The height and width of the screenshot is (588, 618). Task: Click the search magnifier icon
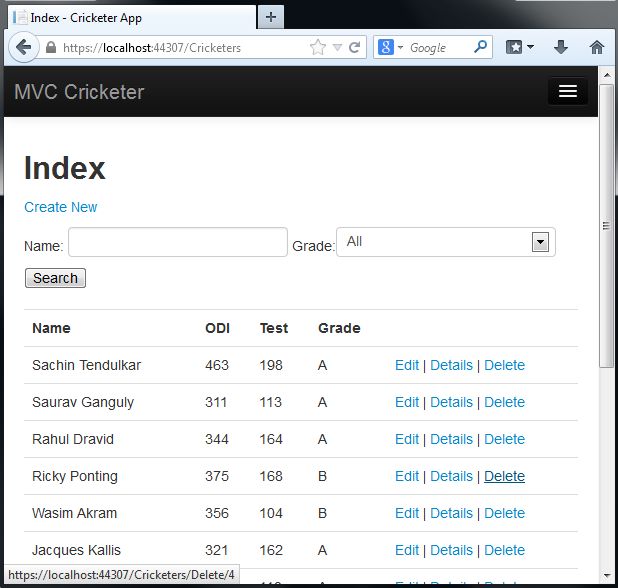480,47
